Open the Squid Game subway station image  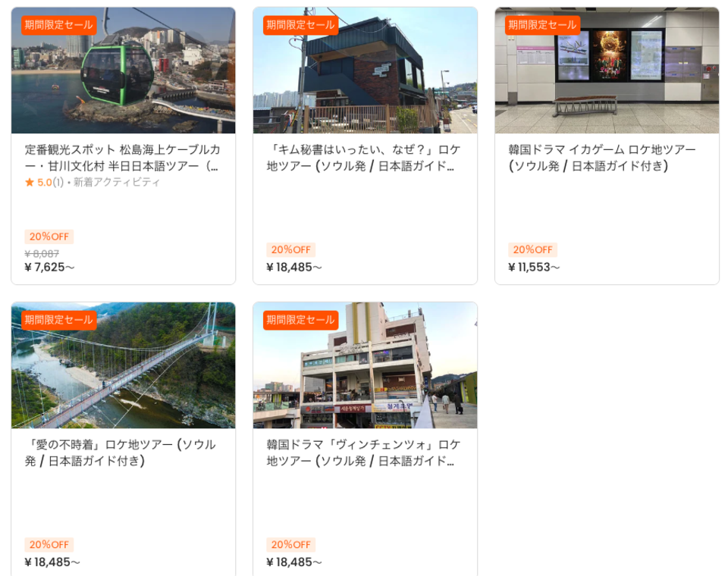coord(607,70)
